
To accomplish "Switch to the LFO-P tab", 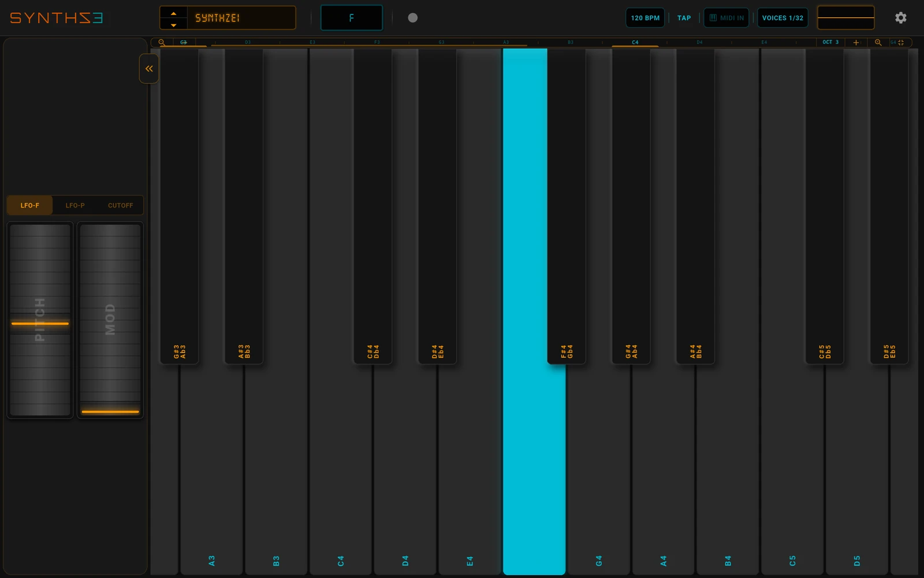I will 75,205.
